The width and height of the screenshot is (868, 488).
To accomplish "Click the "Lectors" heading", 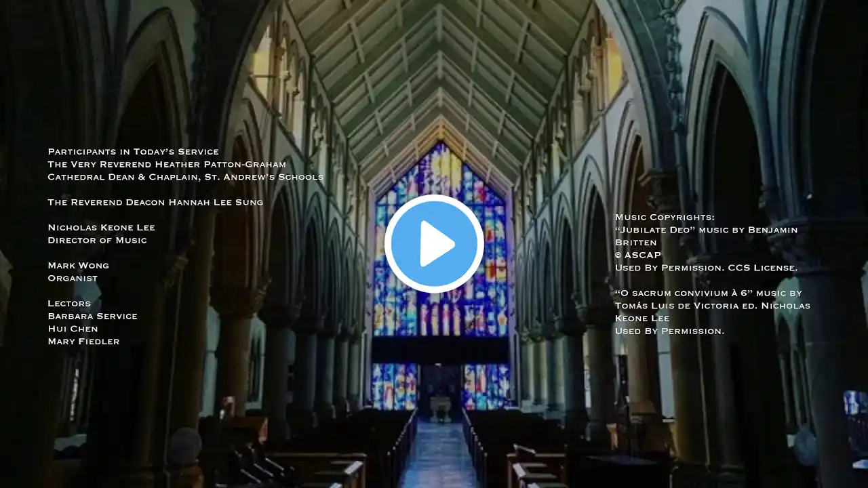I will [68, 304].
